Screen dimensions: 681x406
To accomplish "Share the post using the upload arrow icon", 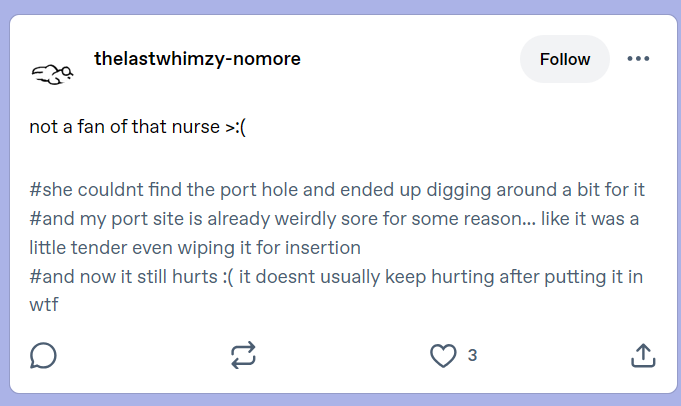I will [643, 356].
